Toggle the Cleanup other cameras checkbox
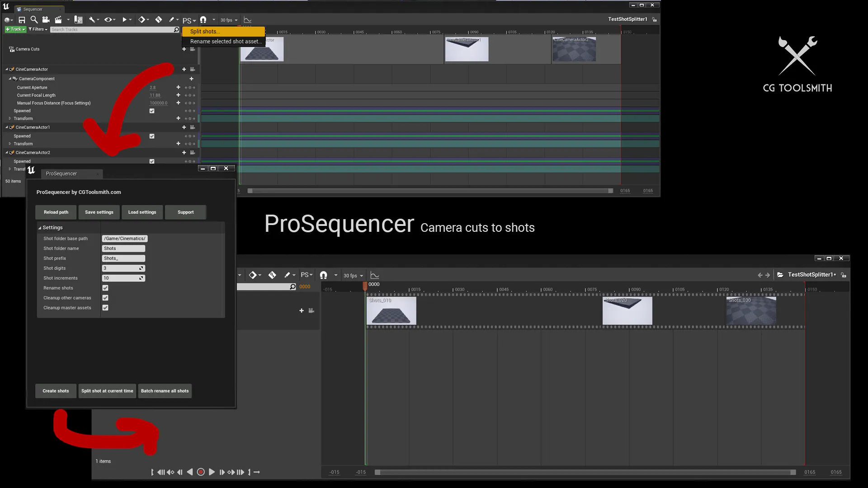The image size is (868, 488). pos(105,298)
